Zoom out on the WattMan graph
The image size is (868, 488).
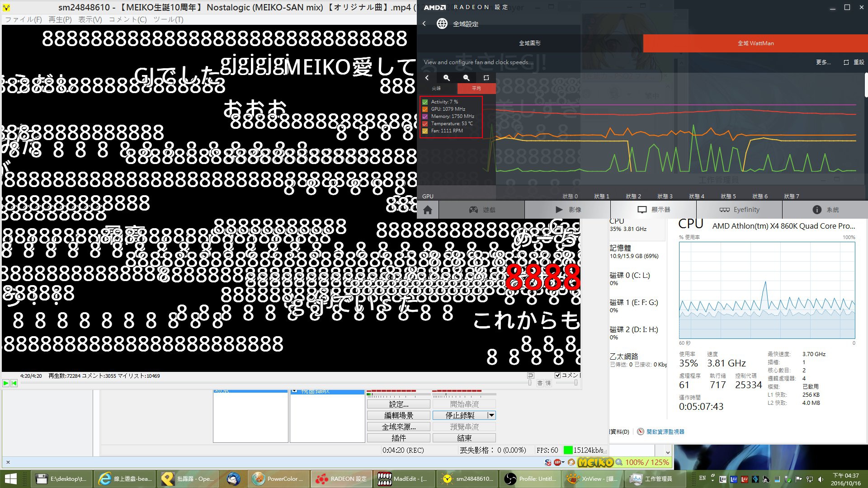point(466,78)
